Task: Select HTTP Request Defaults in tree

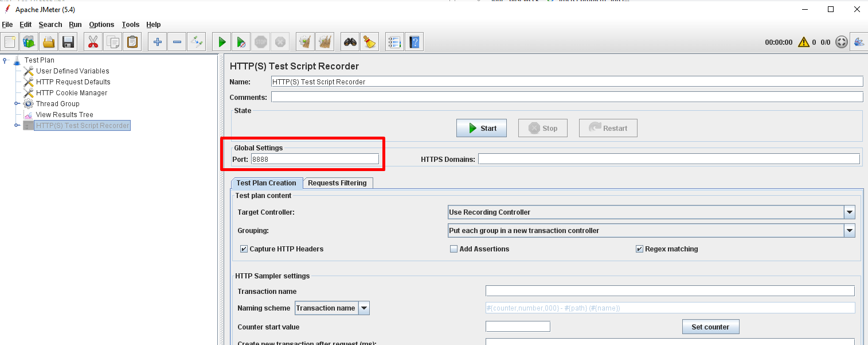Action: tap(73, 82)
